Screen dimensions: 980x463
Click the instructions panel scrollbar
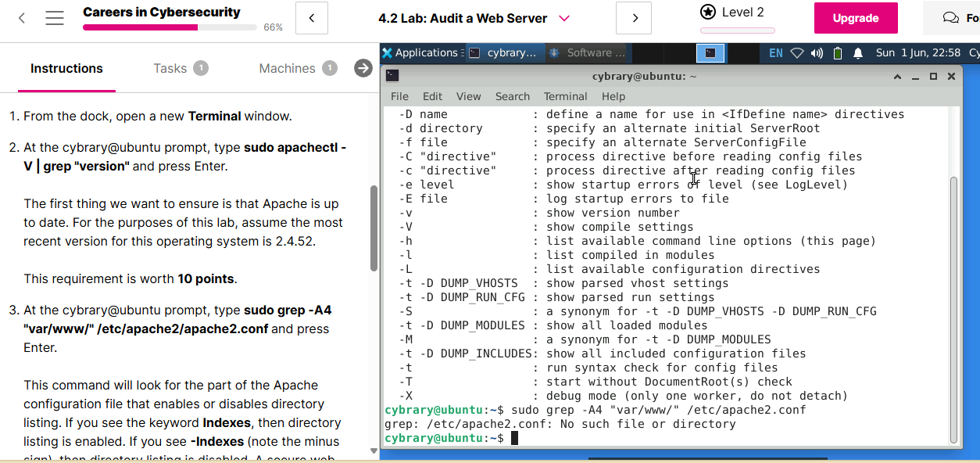tap(374, 227)
